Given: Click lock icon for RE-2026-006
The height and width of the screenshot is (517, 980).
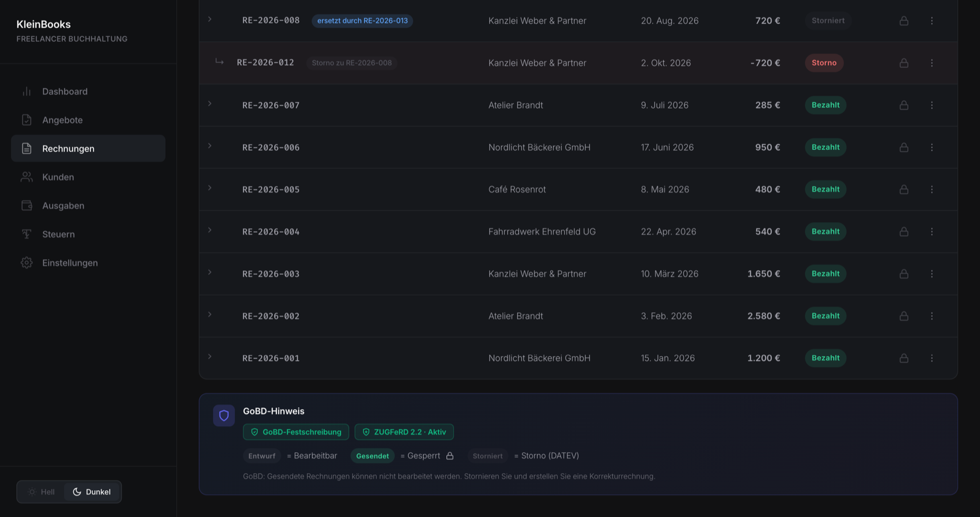Looking at the screenshot, I should tap(904, 148).
